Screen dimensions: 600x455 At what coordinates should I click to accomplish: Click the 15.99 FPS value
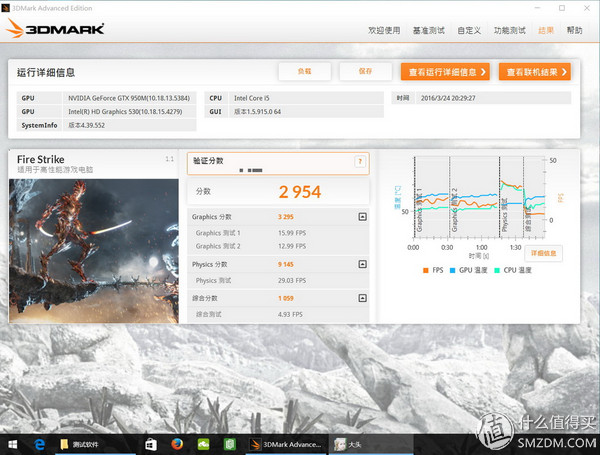pos(292,233)
